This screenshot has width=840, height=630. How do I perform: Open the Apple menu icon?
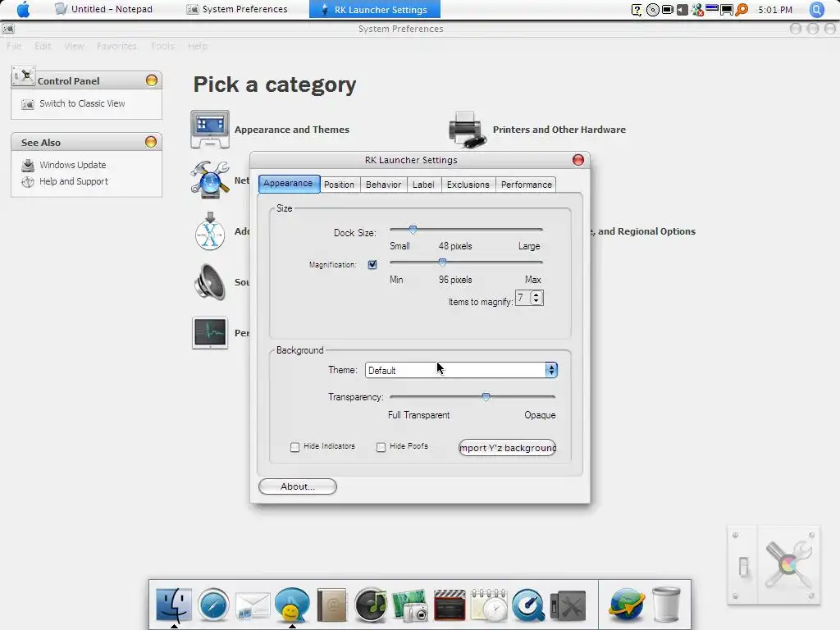24,9
